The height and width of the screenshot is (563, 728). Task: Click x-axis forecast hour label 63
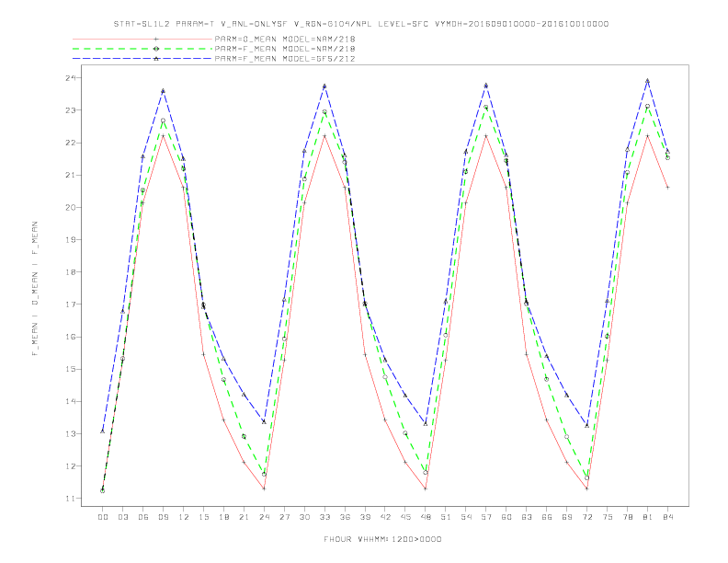coord(527,517)
